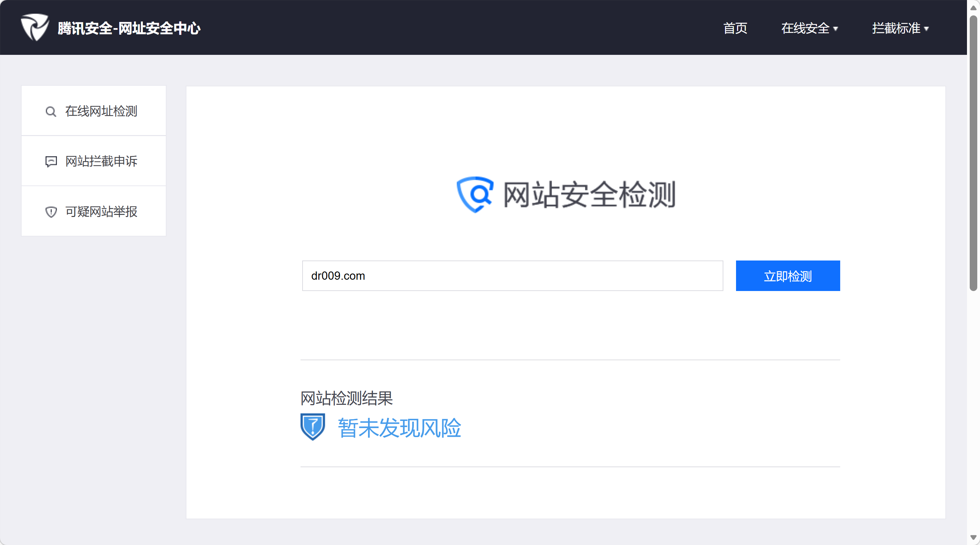
Task: Open 可疑网站举报 in the sidebar
Action: tap(101, 211)
